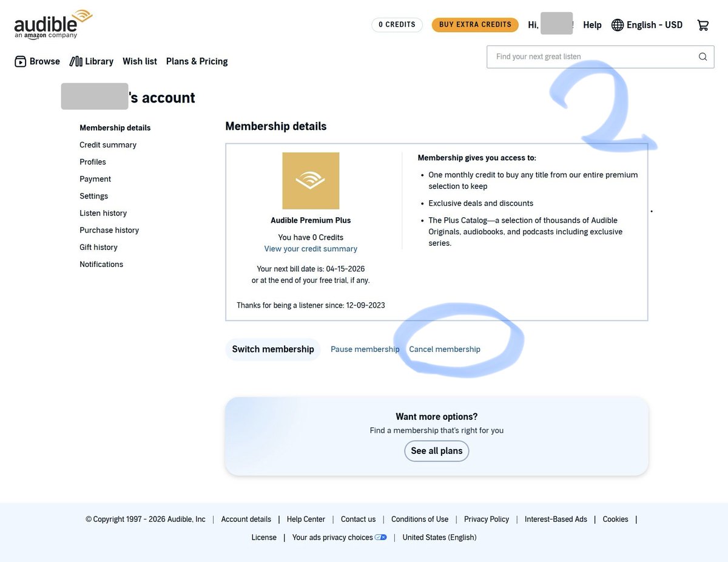This screenshot has width=728, height=562.
Task: Click Switch membership button
Action: coord(273,350)
